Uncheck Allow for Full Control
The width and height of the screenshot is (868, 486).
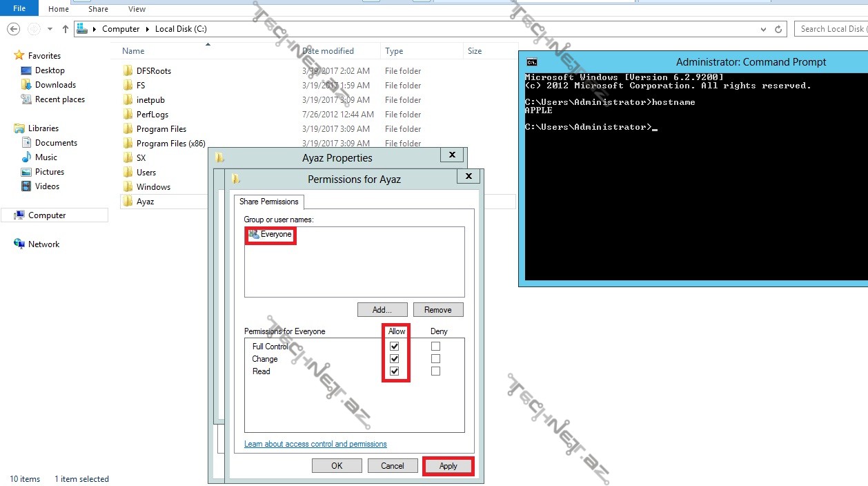click(x=395, y=347)
